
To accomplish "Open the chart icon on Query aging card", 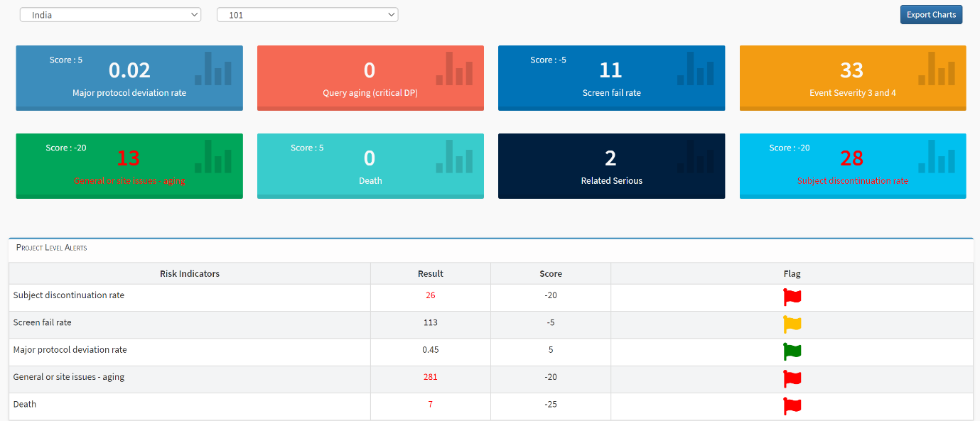I will click(x=456, y=70).
